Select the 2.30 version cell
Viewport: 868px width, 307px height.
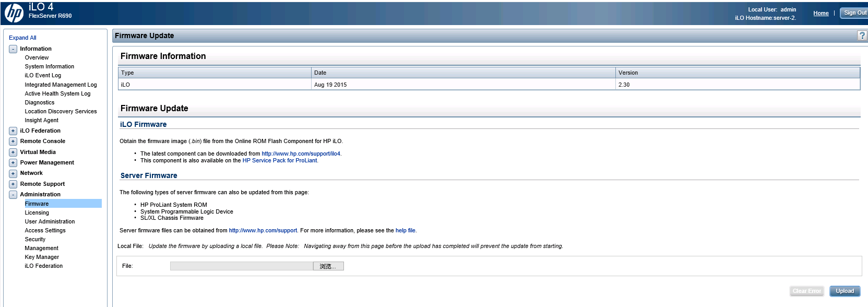click(738, 85)
